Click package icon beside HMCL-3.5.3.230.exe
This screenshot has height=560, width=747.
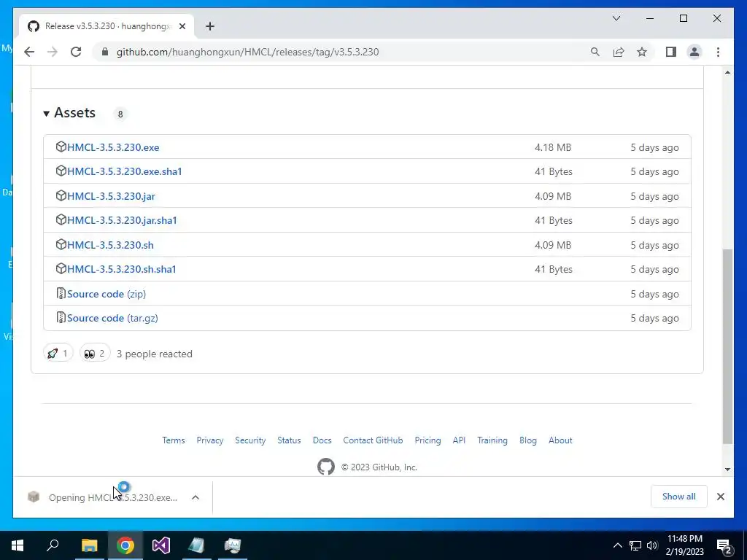click(x=61, y=147)
